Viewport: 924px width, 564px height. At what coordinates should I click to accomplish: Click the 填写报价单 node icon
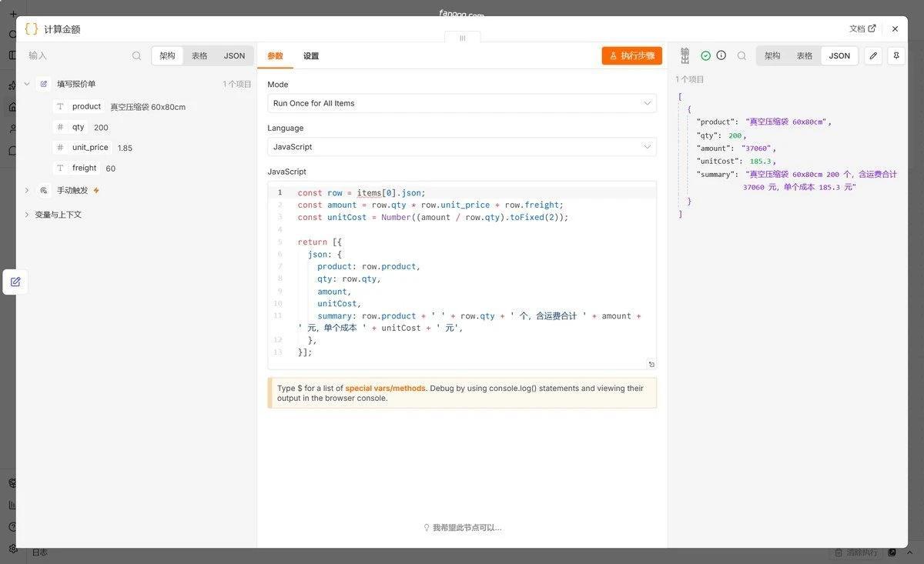click(44, 84)
